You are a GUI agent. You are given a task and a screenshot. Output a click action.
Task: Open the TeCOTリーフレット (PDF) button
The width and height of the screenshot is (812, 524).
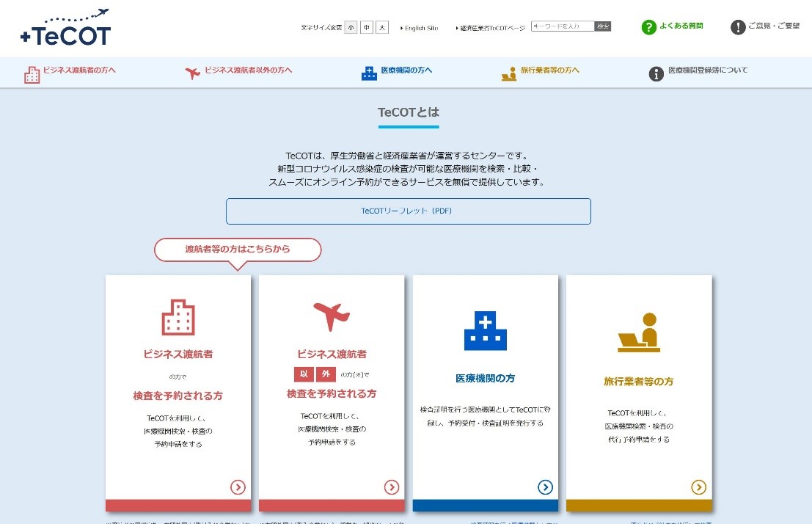click(x=408, y=211)
